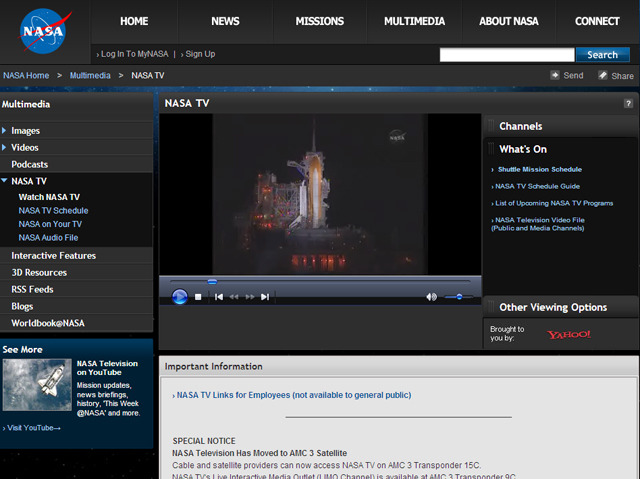Click the Share link
The width and height of the screenshot is (640, 479).
pos(622,76)
